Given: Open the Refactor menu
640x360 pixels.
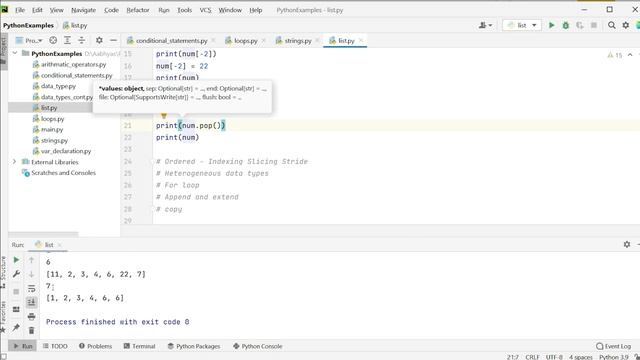Looking at the screenshot, I should point(138,10).
